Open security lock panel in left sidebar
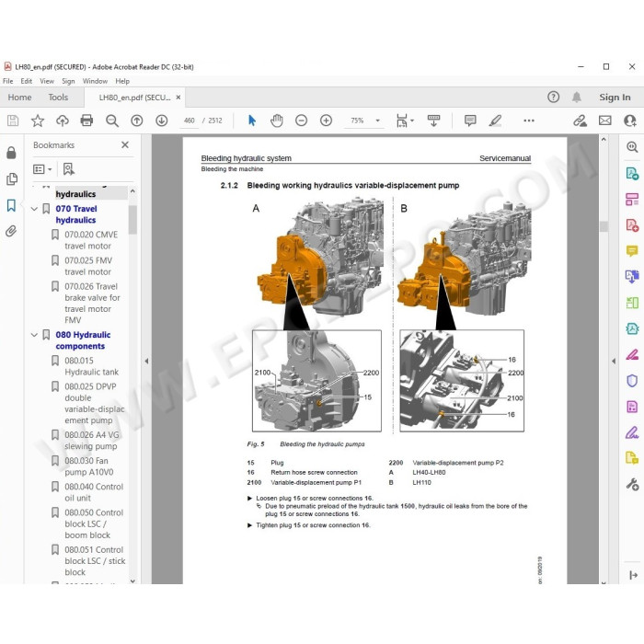The width and height of the screenshot is (644, 644). tap(11, 153)
